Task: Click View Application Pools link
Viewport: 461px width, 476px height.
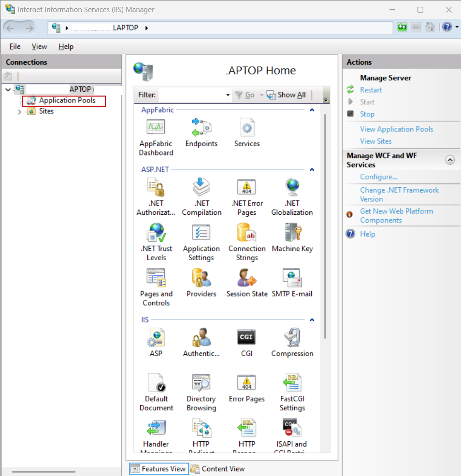Action: (397, 129)
